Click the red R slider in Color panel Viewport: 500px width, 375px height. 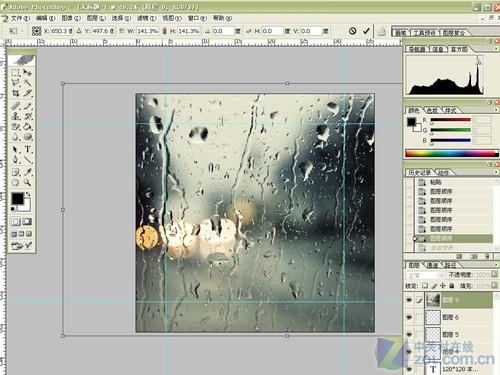451,120
